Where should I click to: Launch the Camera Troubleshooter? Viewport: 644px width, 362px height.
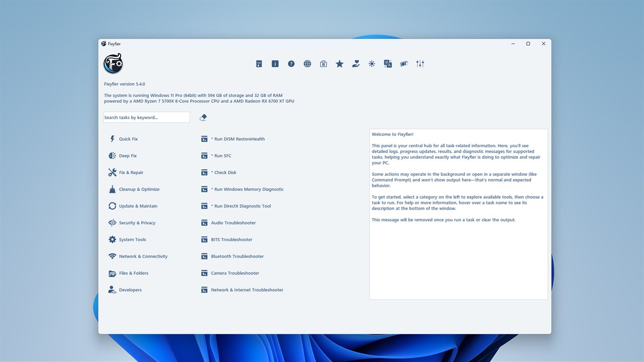(x=230, y=273)
